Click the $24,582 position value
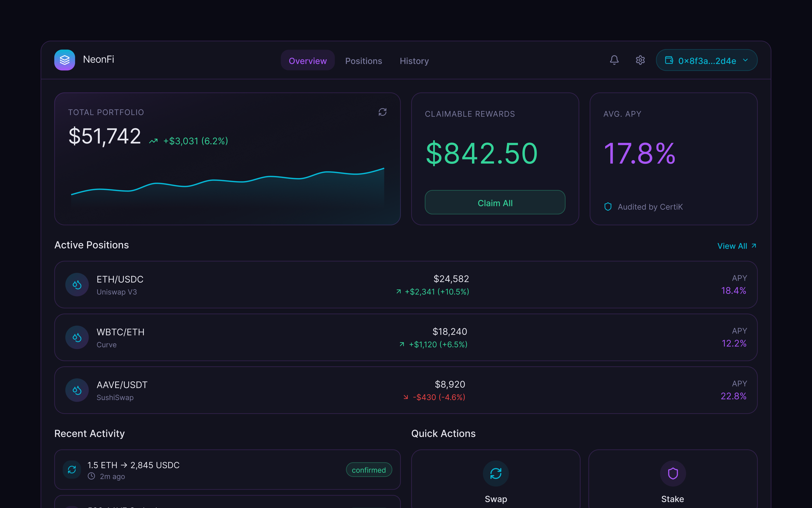The height and width of the screenshot is (508, 812). tap(451, 279)
